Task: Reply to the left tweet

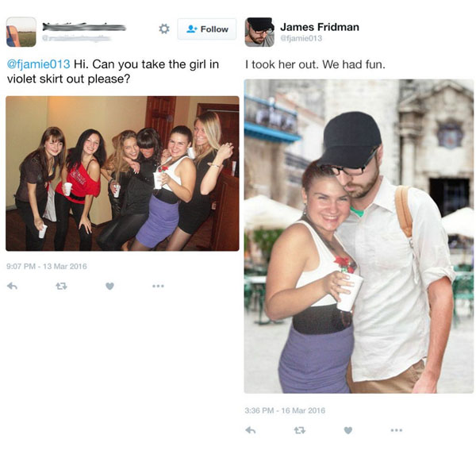Action: pos(12,286)
